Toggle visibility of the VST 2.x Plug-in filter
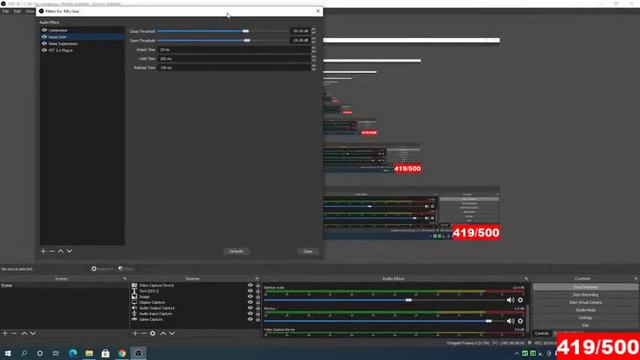The image size is (640, 360). point(44,50)
